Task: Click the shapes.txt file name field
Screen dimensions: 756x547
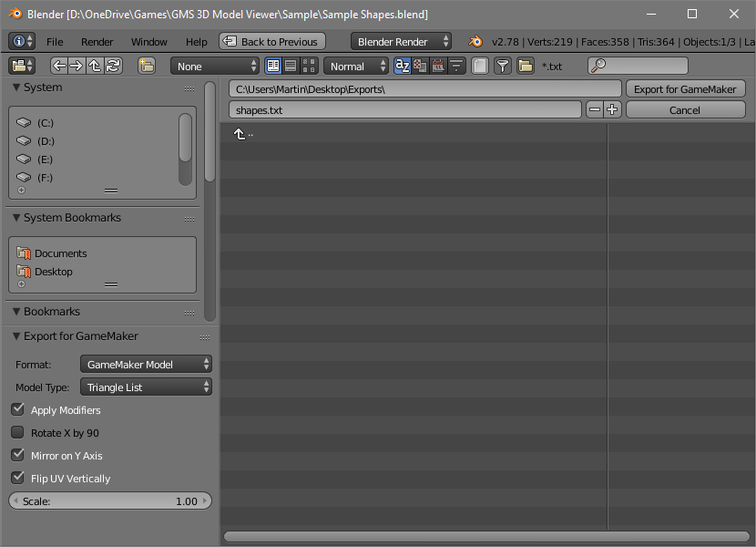Action: 405,110
